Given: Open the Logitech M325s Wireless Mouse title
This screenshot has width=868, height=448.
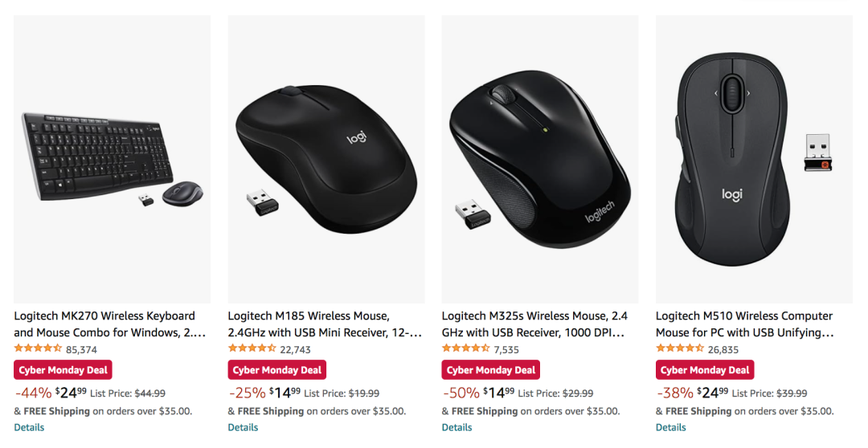Looking at the screenshot, I should click(534, 324).
